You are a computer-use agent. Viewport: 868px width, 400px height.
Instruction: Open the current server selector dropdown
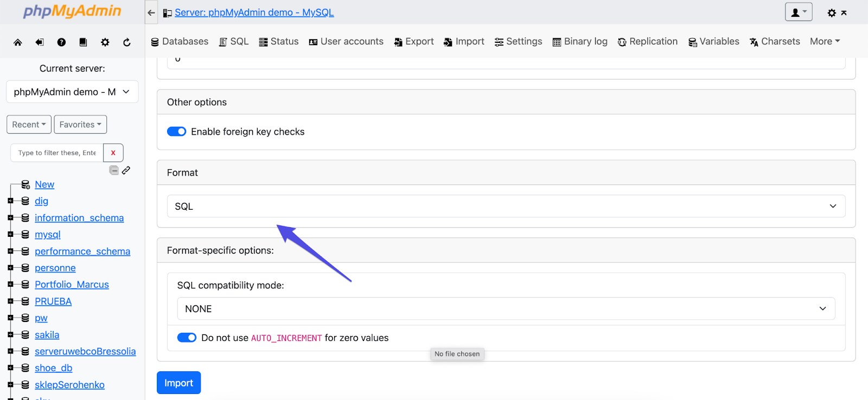pyautogui.click(x=72, y=92)
